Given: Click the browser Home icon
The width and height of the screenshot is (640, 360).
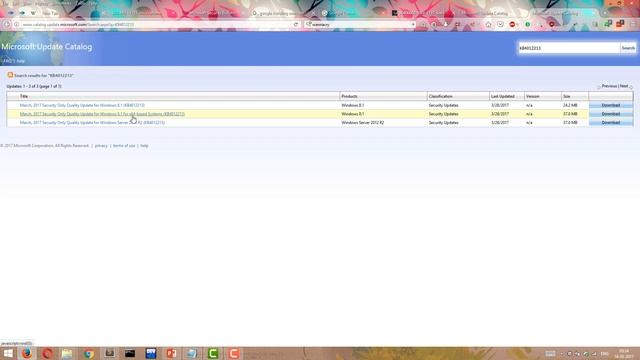Looking at the screenshot, I should point(488,24).
